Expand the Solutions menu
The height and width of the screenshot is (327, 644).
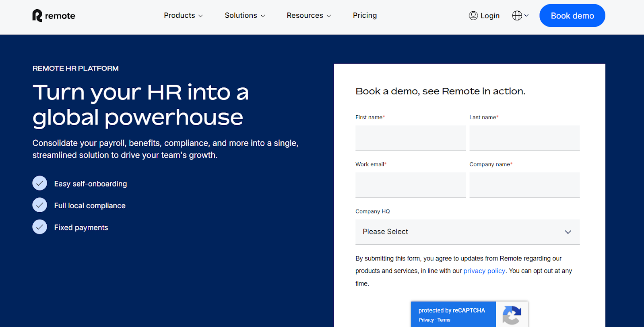(245, 16)
